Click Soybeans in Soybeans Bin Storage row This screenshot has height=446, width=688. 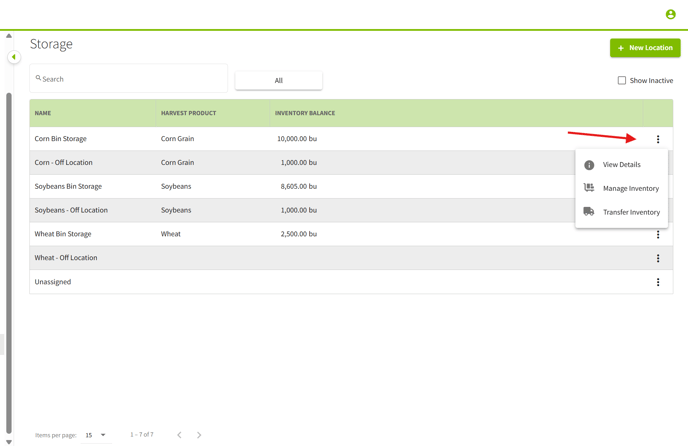(176, 186)
